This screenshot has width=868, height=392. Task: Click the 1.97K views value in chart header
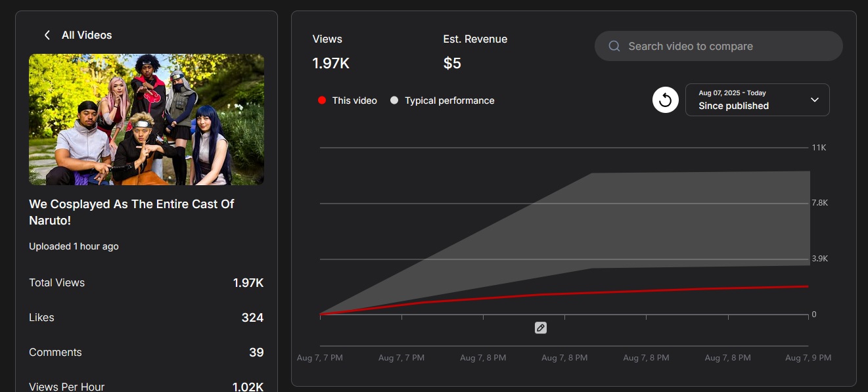coord(331,64)
